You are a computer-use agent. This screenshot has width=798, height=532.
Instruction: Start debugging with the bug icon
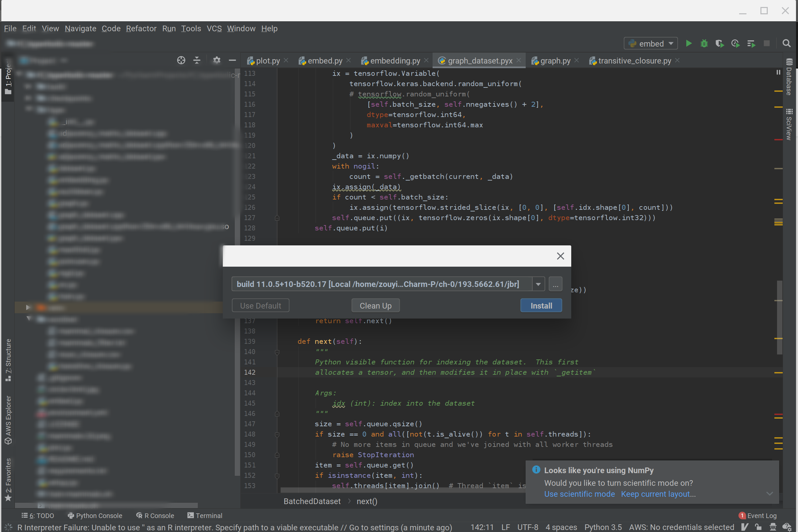tap(704, 44)
